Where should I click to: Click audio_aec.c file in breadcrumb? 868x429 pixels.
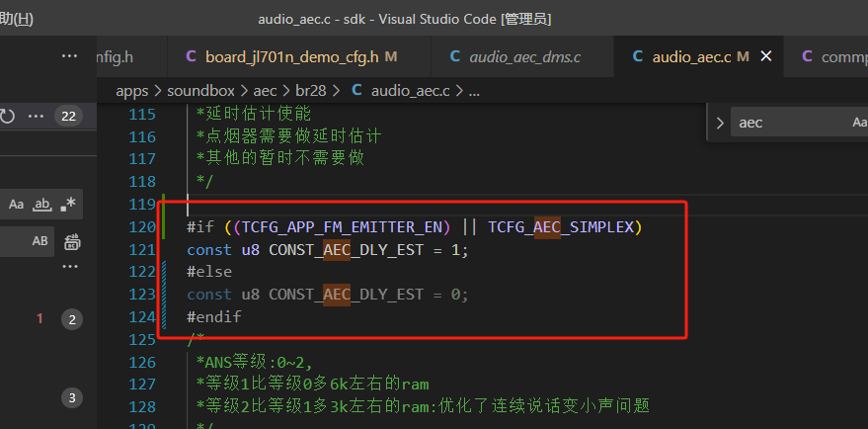pos(410,91)
